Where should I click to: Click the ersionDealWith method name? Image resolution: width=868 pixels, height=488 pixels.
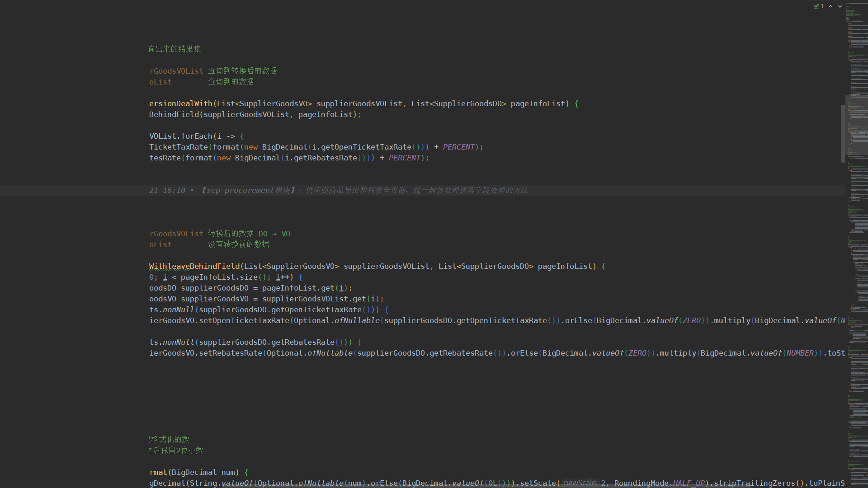[181, 103]
